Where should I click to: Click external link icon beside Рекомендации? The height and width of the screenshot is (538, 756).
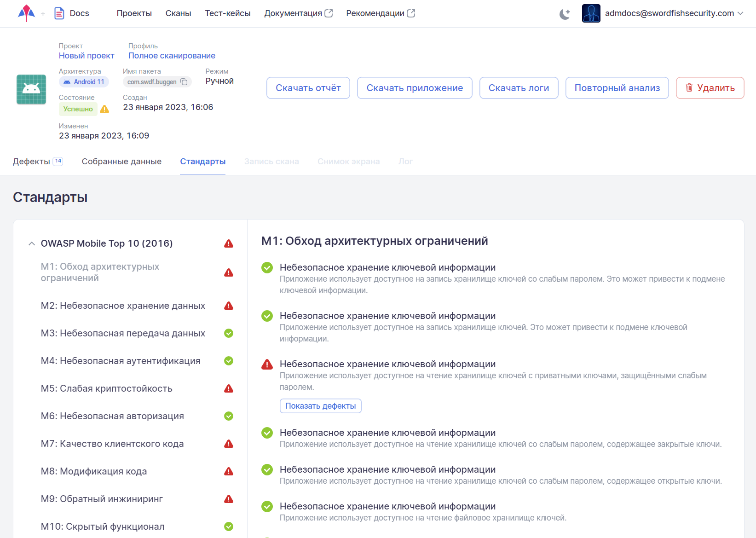[411, 13]
